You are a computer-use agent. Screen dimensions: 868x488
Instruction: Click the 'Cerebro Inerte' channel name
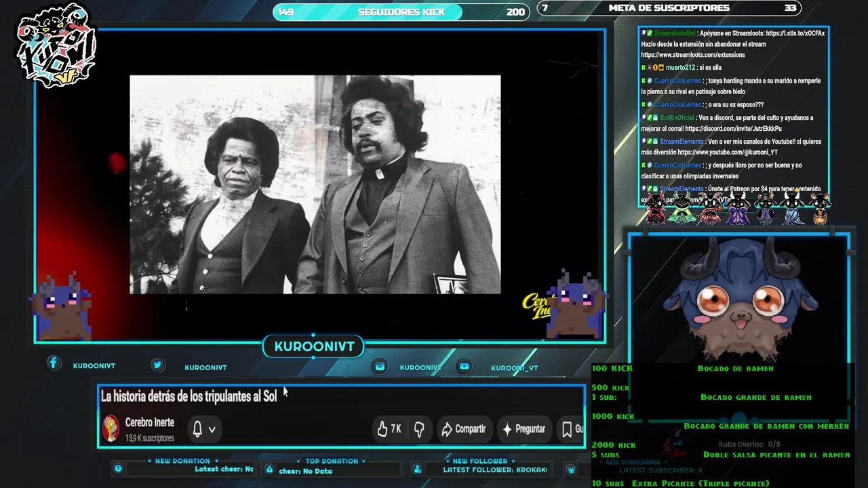coord(150,423)
